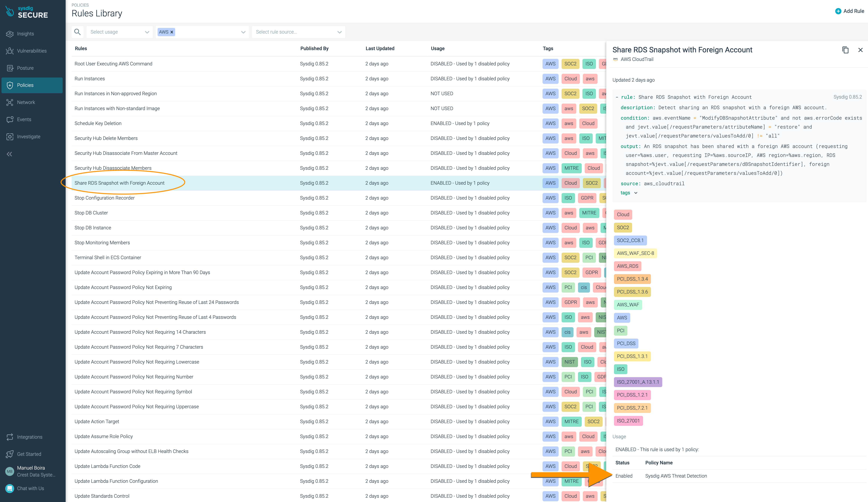Remove the AWS filter tag

tap(172, 32)
